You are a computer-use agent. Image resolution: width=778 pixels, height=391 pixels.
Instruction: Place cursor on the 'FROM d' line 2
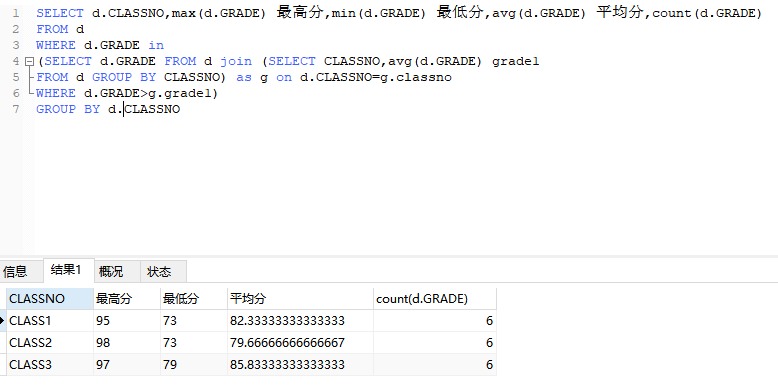tap(60, 29)
